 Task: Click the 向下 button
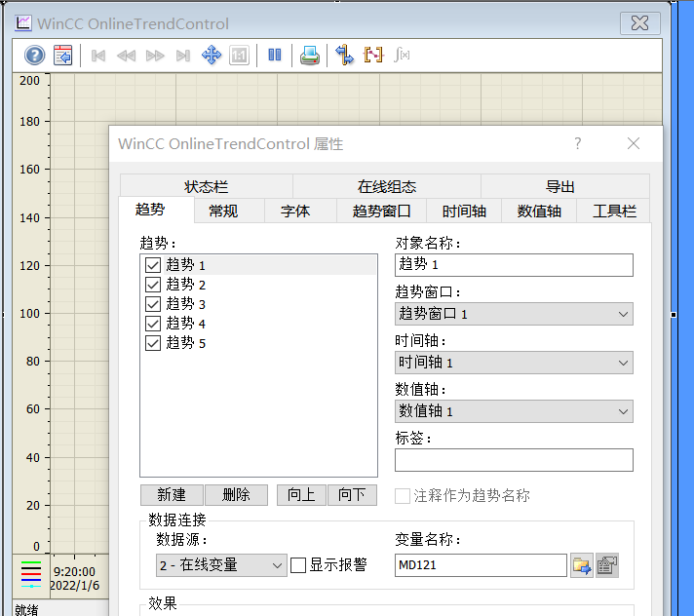352,495
